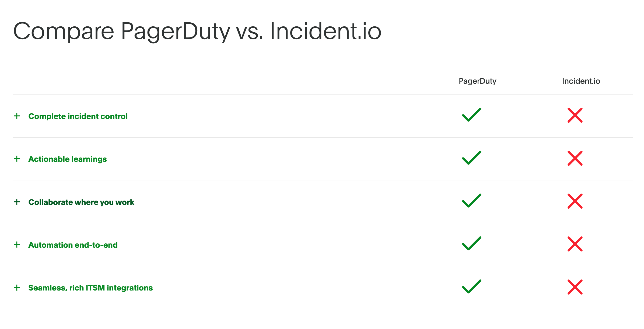Select the Incident.io column header
This screenshot has height=329, width=644.
pyautogui.click(x=581, y=81)
